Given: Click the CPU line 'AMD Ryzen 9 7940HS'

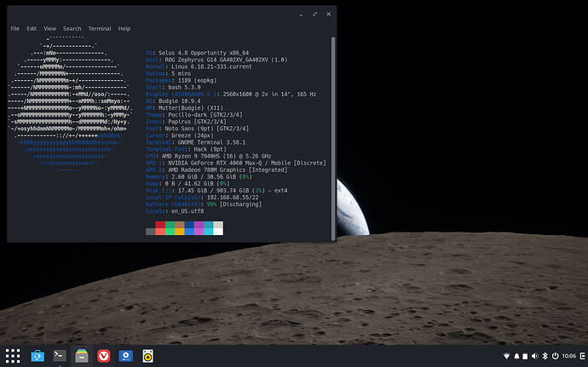Looking at the screenshot, I should [x=209, y=156].
